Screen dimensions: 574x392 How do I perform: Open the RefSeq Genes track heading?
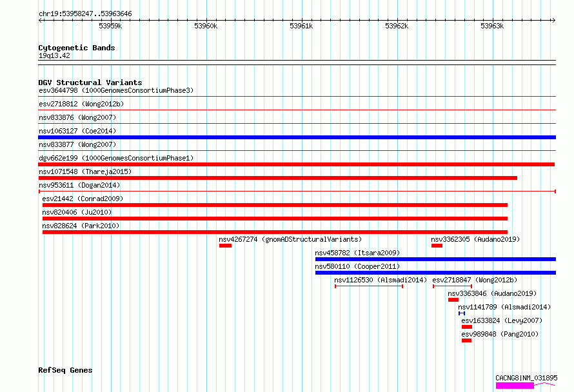[65, 370]
